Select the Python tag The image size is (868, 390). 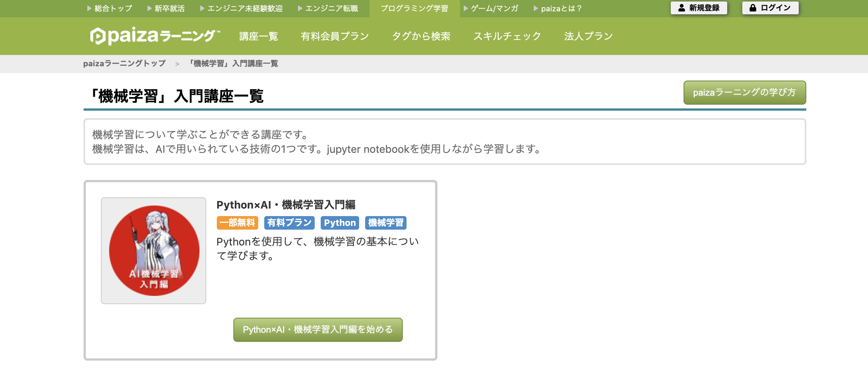tap(340, 222)
